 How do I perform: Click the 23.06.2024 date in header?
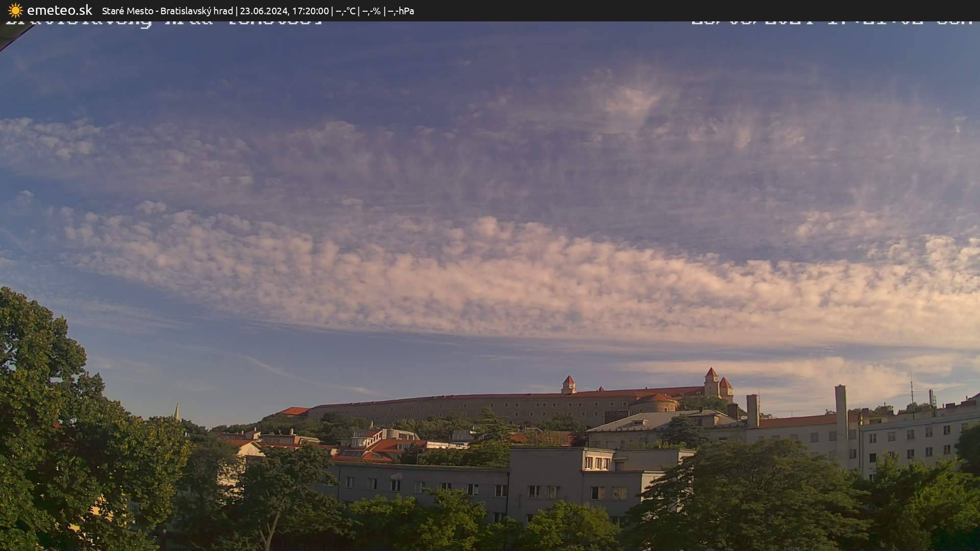click(263, 11)
